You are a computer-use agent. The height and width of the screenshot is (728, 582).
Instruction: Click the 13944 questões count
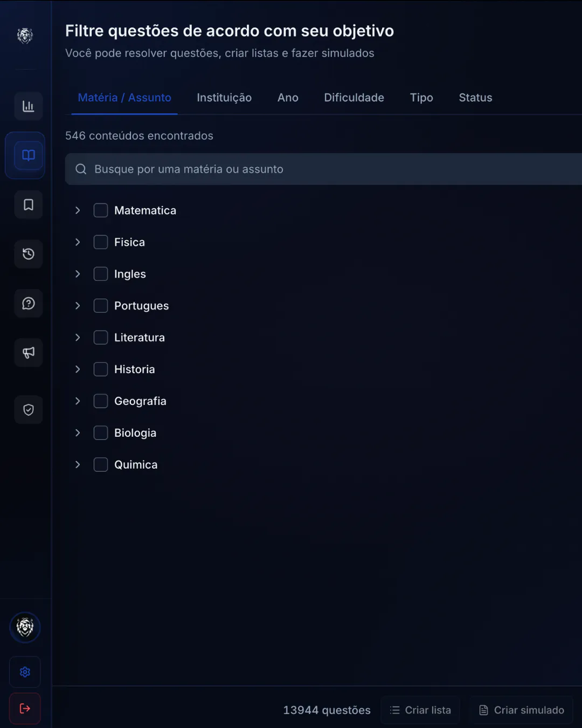click(x=327, y=710)
